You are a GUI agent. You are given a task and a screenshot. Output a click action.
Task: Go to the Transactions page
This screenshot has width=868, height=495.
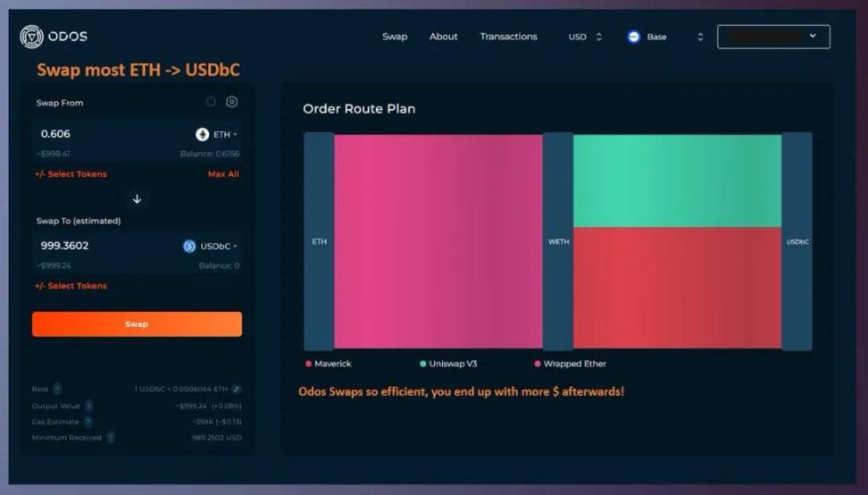pyautogui.click(x=508, y=37)
